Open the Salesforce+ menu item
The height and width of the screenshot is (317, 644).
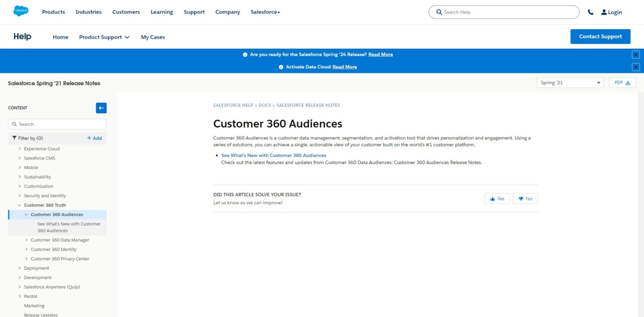[x=265, y=12]
